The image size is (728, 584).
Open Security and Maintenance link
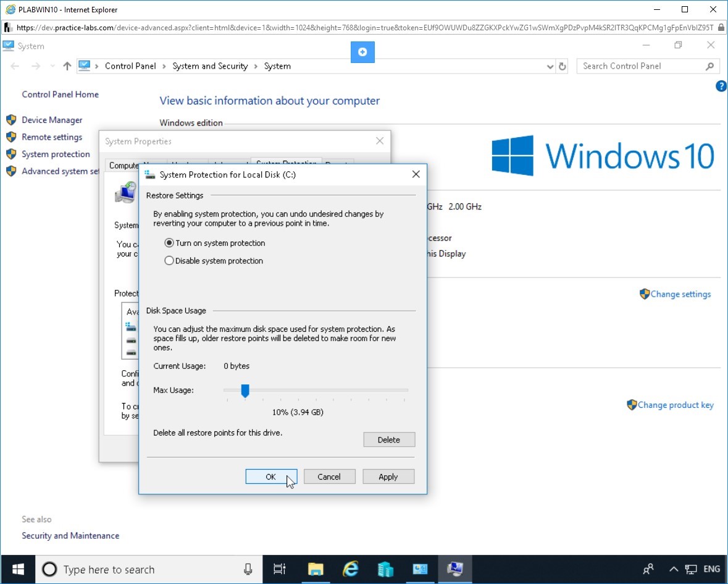pos(70,536)
